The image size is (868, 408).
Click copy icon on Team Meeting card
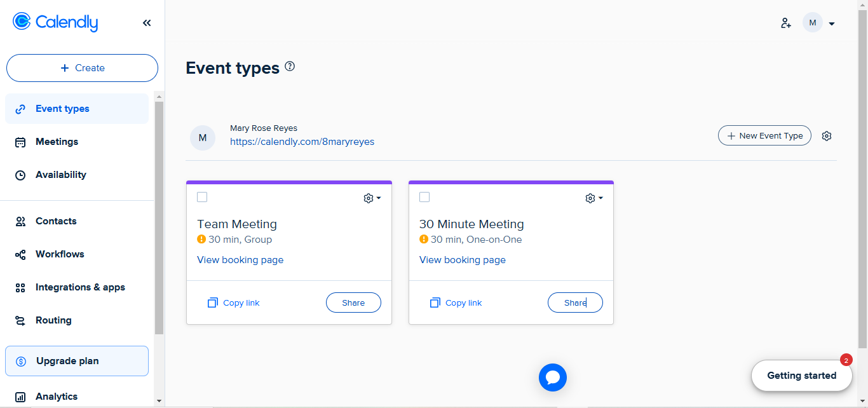click(x=213, y=303)
